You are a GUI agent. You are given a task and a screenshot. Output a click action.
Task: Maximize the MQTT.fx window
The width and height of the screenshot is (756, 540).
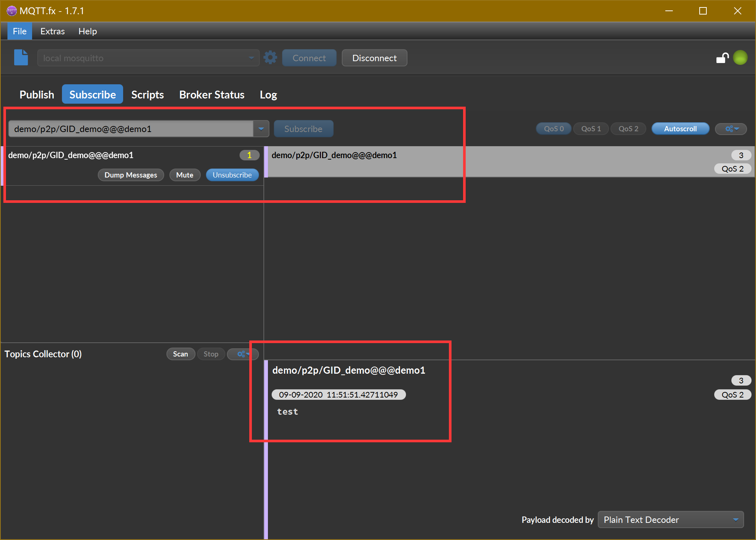tap(703, 11)
